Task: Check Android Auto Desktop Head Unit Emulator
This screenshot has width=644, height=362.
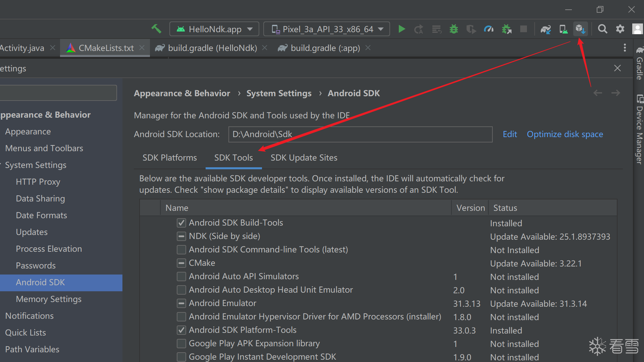Action: coord(181,290)
